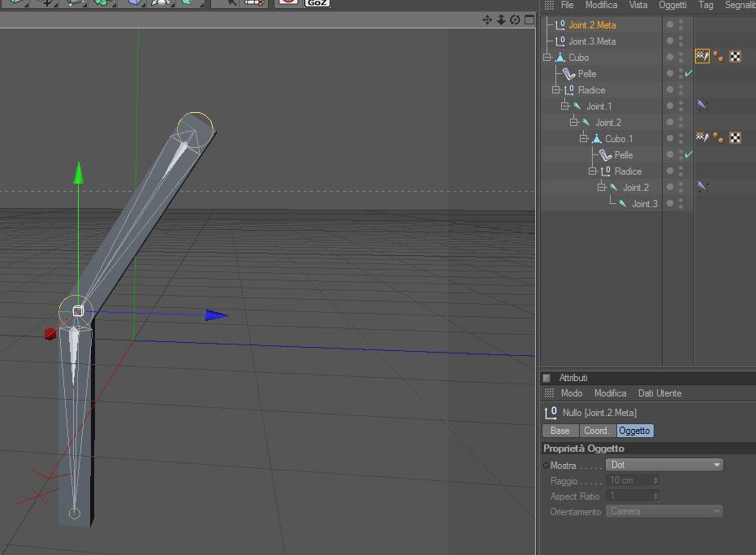Screen dimensions: 756x555
Task: Click the viewport move camera icon
Action: (x=487, y=20)
